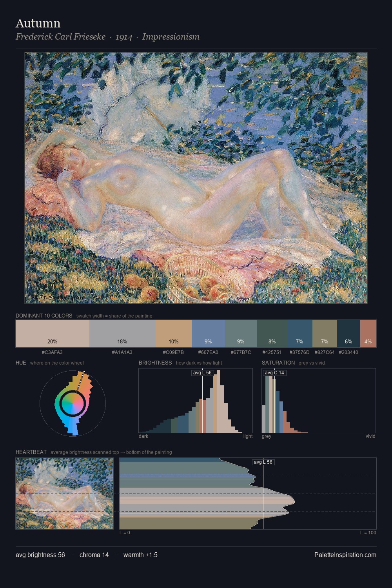Click the heartbeat brightness profile chart
Viewport: 392px width, 588px height.
point(248,494)
